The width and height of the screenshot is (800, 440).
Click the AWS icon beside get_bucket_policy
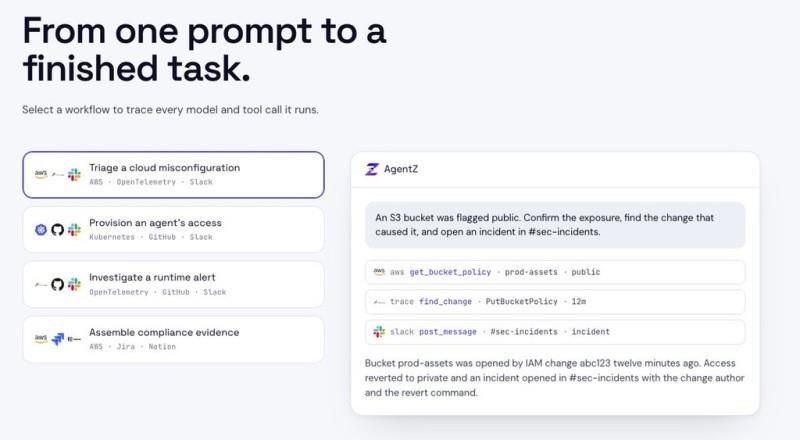379,272
